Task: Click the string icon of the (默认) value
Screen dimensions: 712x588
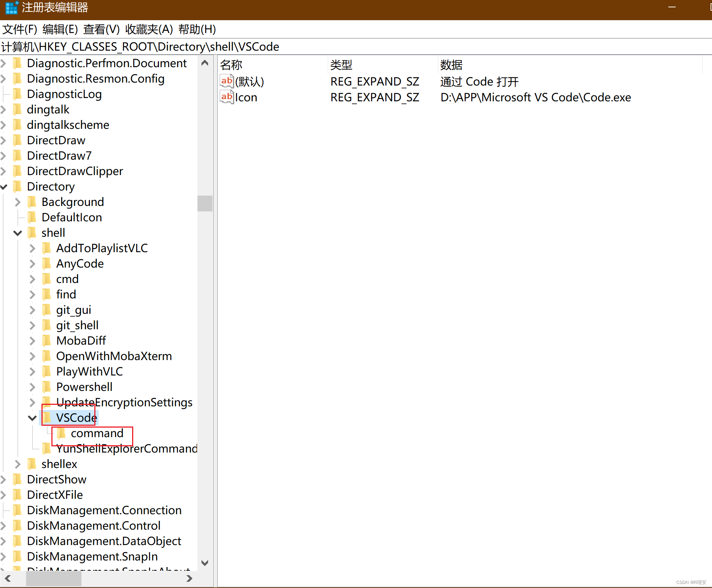Action: [227, 81]
